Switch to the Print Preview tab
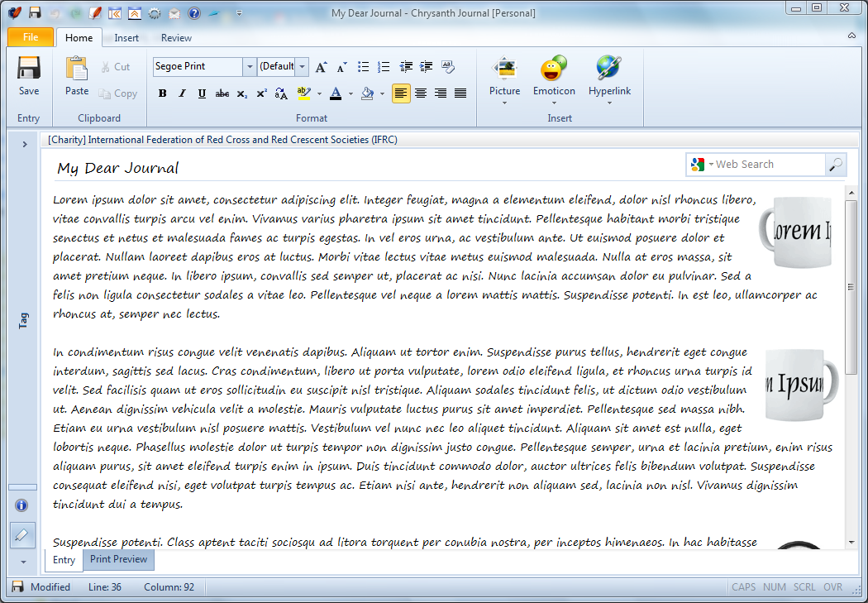 click(x=118, y=559)
